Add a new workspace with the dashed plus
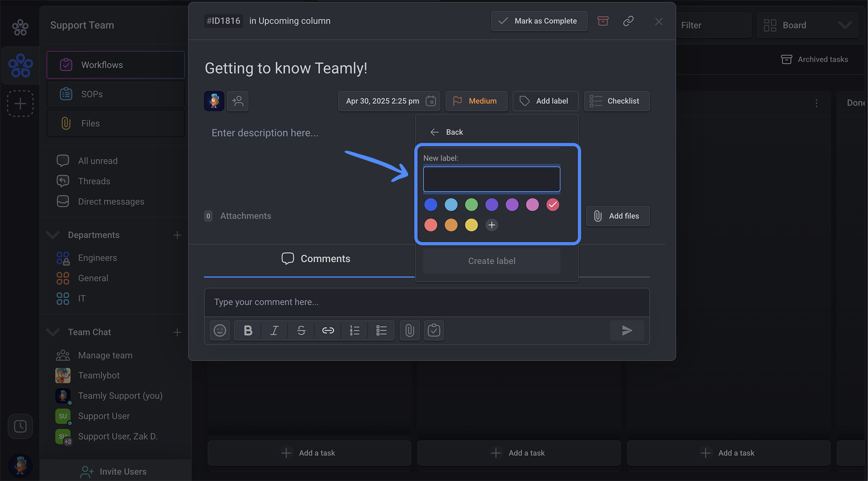 click(20, 103)
